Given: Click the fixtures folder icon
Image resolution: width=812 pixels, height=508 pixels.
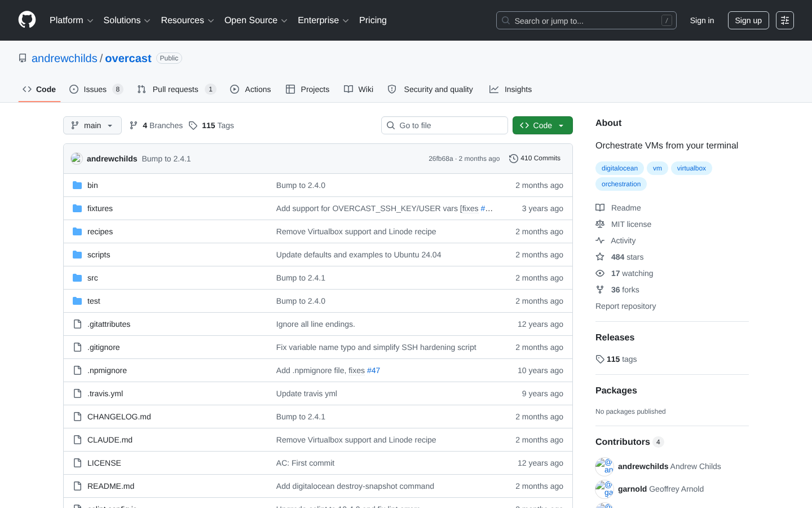Looking at the screenshot, I should [77, 208].
